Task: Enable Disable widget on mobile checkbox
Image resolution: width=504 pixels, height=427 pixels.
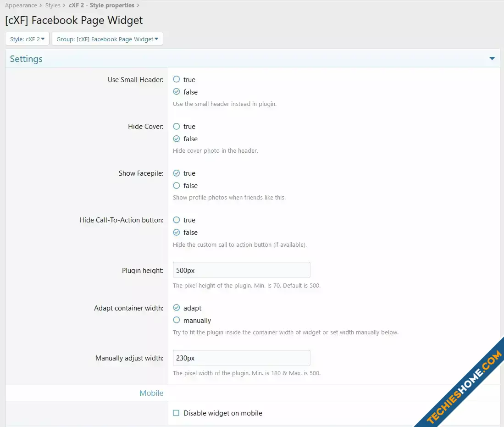Action: 176,413
